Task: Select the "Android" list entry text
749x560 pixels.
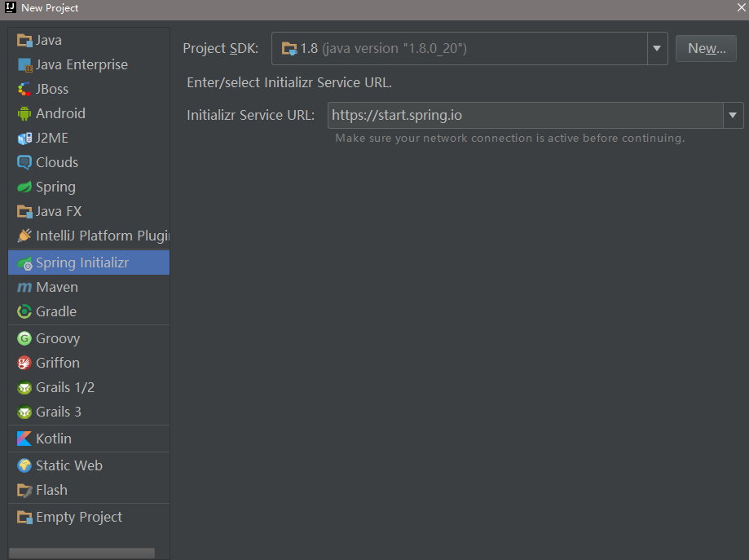Action: [60, 113]
